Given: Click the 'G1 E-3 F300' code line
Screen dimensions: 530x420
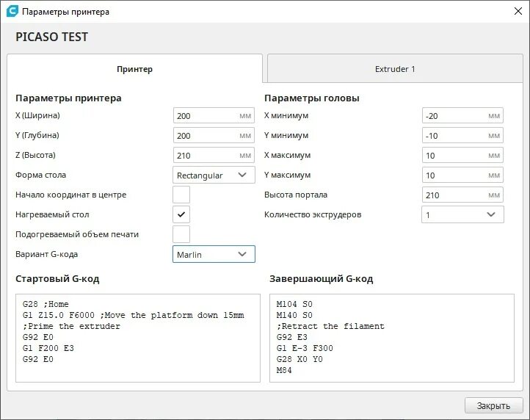Looking at the screenshot, I should (305, 348).
